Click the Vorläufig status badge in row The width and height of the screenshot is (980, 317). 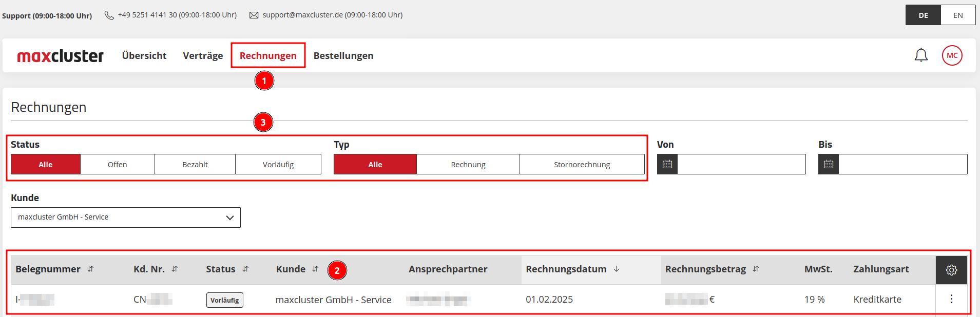(225, 300)
